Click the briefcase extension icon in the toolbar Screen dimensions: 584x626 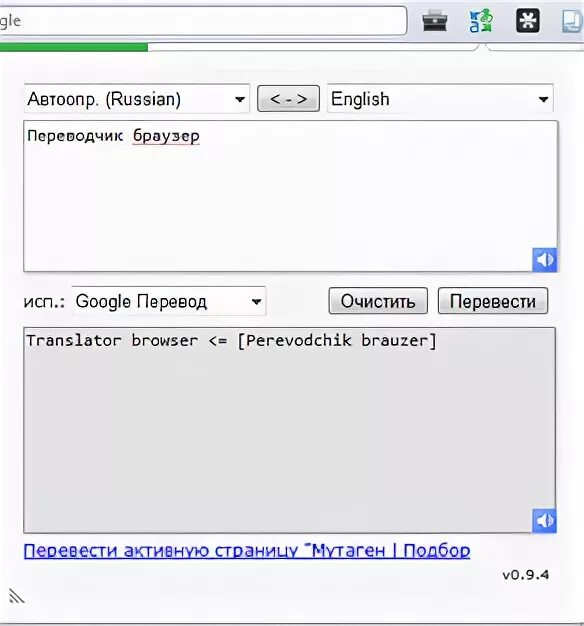[435, 21]
